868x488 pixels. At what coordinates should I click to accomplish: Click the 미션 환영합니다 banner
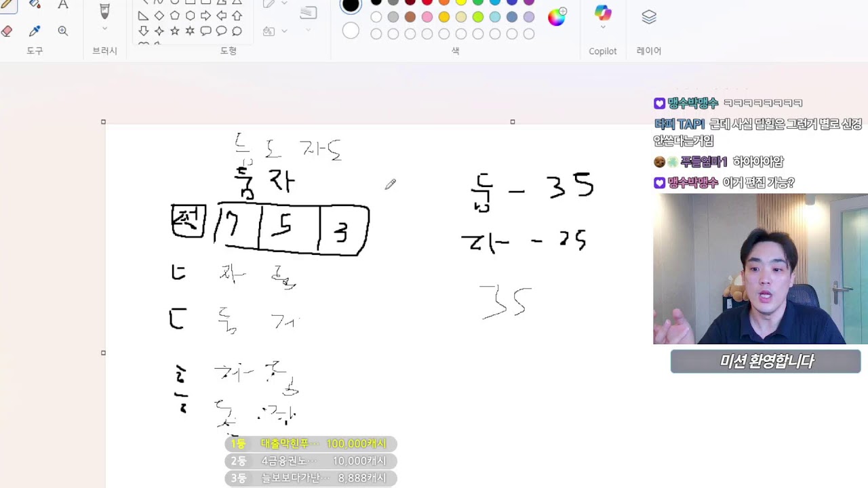[x=766, y=361]
